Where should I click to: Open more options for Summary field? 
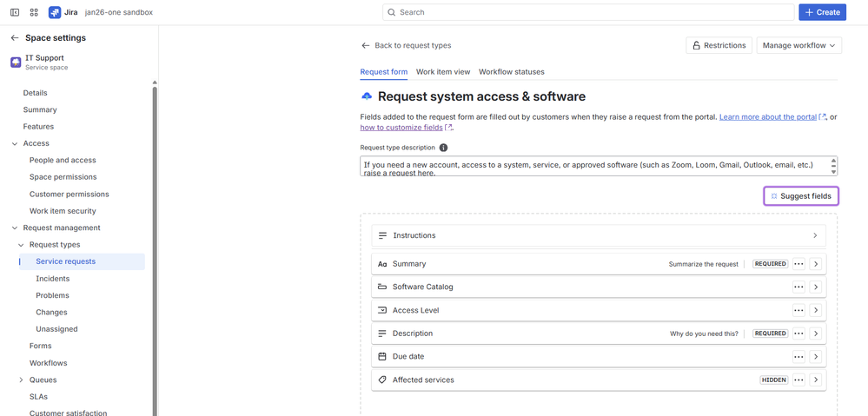click(798, 264)
